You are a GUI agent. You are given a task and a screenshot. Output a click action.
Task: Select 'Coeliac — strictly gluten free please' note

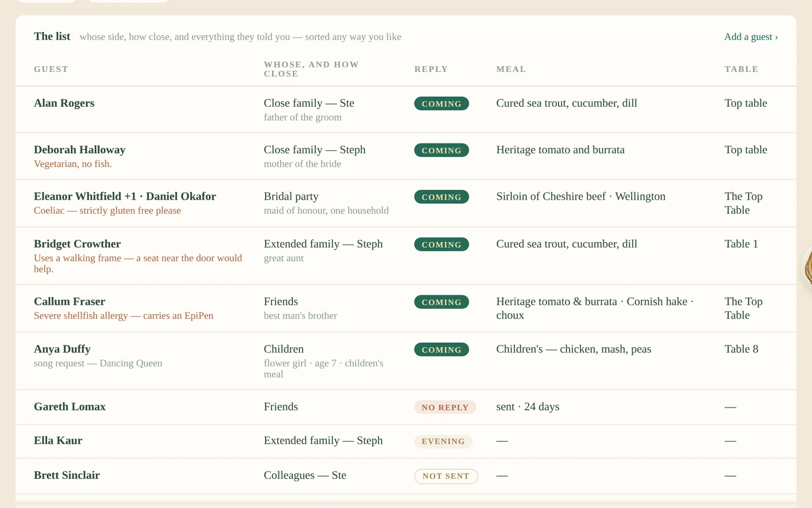point(107,210)
